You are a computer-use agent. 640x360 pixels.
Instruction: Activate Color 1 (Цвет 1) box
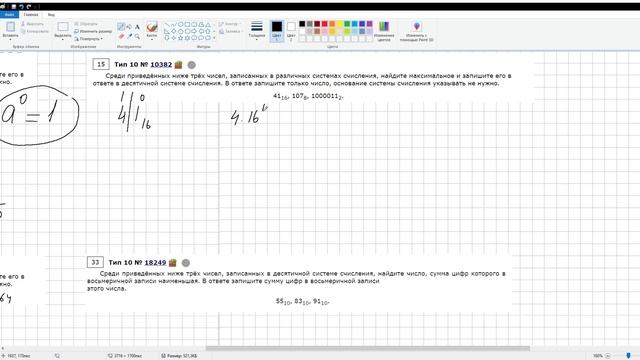(x=277, y=31)
